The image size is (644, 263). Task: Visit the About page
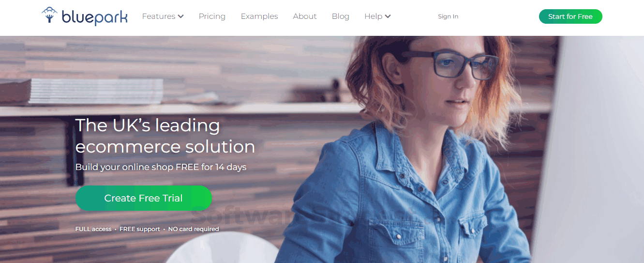[305, 16]
